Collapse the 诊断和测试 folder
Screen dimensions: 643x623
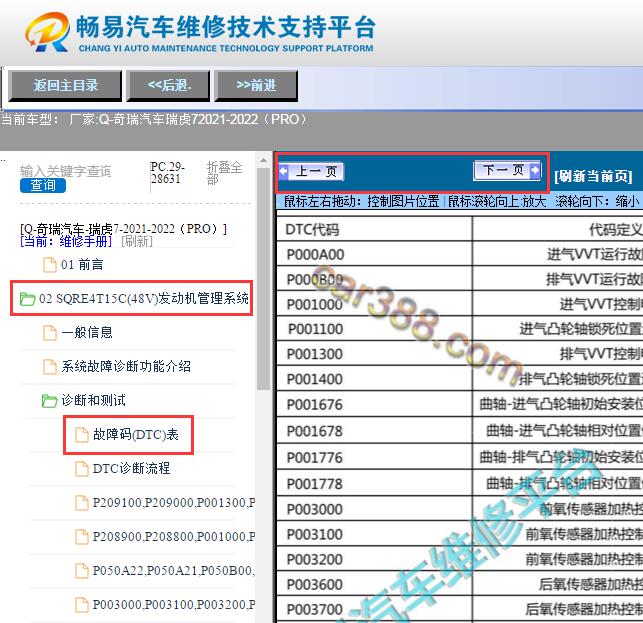point(93,400)
